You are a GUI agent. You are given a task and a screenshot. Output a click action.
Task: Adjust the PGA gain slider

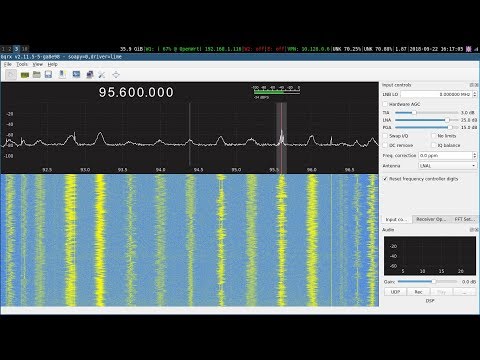click(x=426, y=127)
